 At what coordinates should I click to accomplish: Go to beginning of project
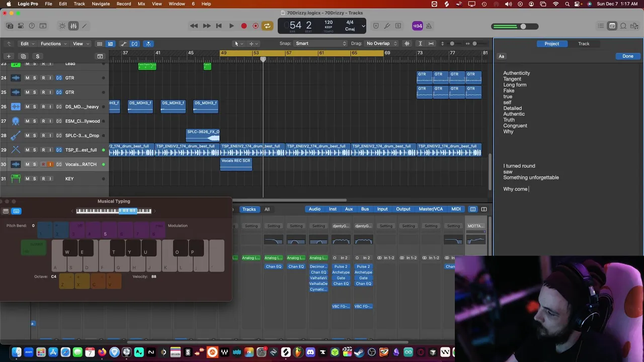pos(219,26)
